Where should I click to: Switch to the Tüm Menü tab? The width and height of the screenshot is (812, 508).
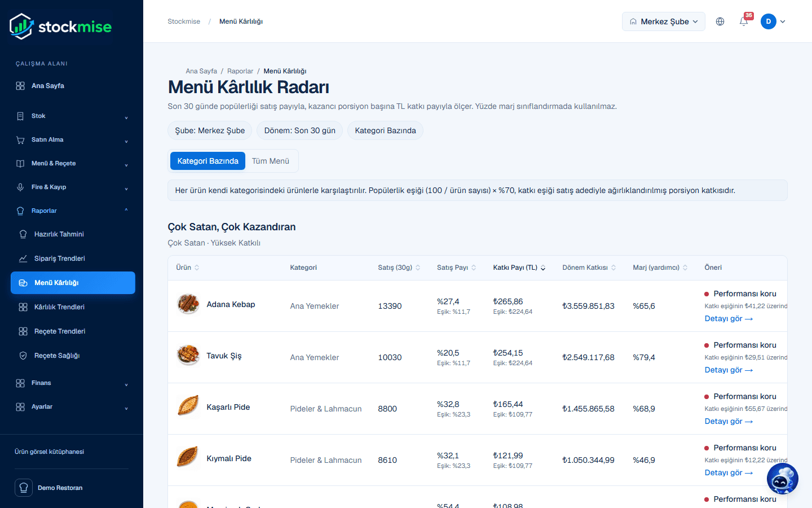click(x=271, y=161)
